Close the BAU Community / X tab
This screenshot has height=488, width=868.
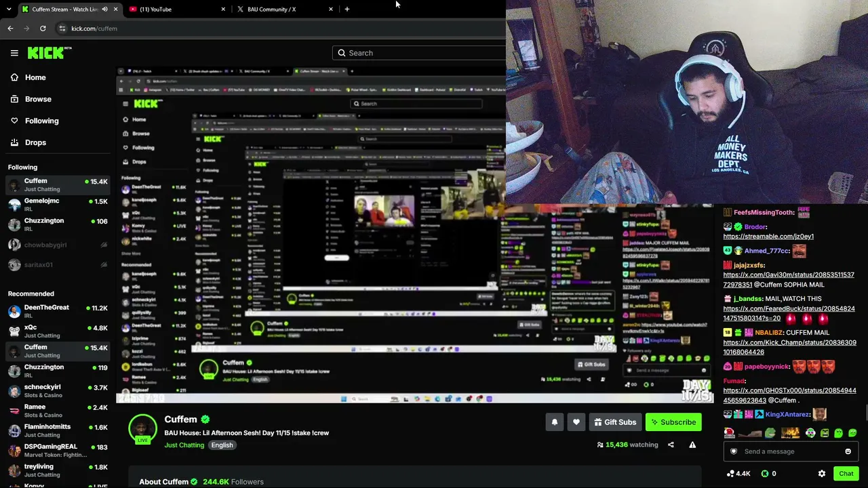[331, 9]
